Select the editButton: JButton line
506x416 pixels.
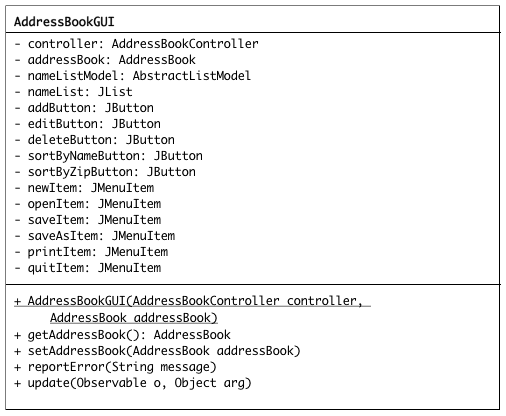(x=87, y=124)
